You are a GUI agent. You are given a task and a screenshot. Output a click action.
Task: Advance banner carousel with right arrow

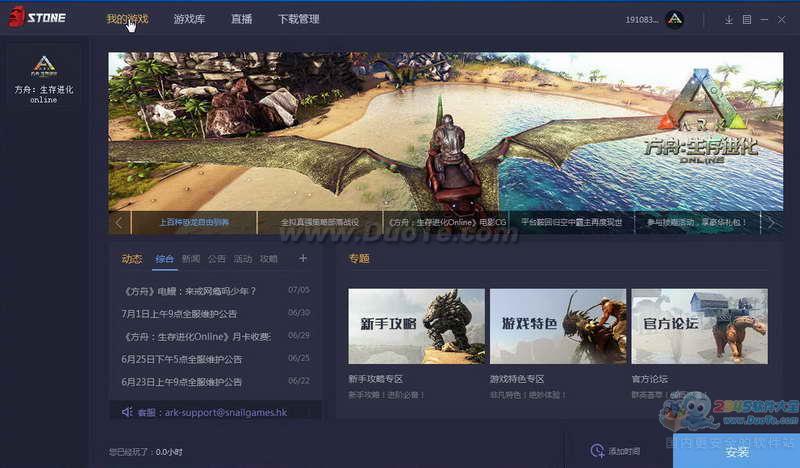pyautogui.click(x=771, y=222)
